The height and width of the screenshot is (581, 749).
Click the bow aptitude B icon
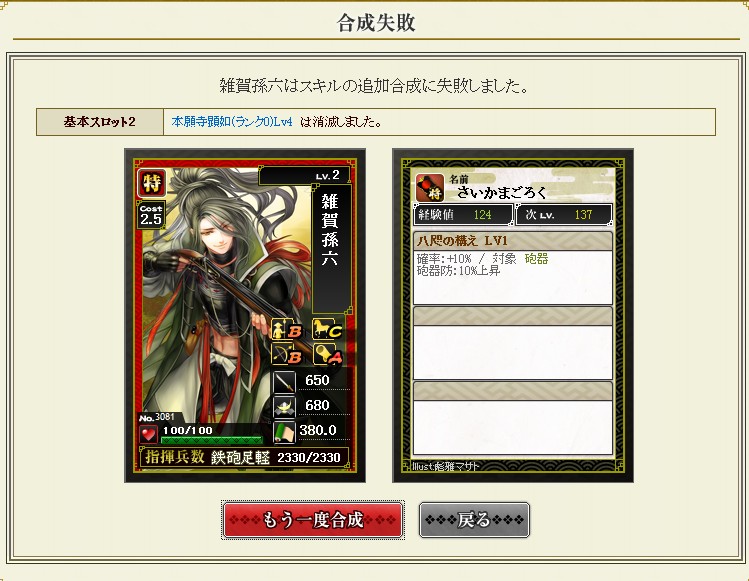coord(288,355)
